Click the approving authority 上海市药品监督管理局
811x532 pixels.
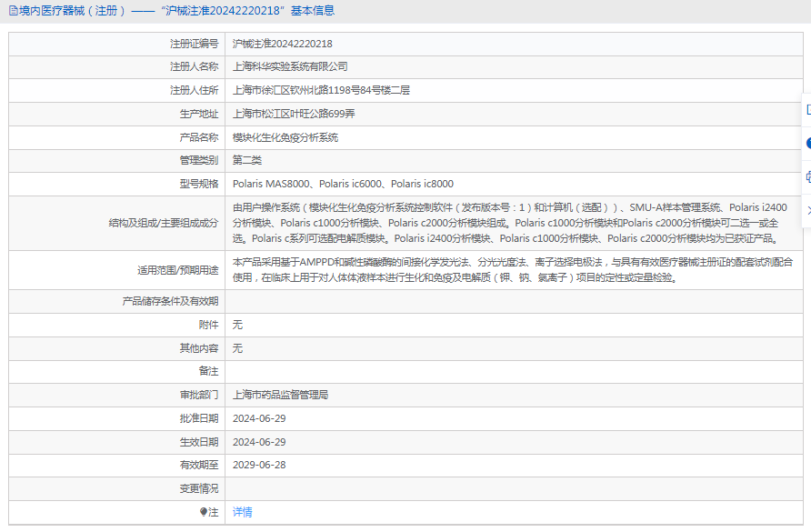tap(280, 395)
